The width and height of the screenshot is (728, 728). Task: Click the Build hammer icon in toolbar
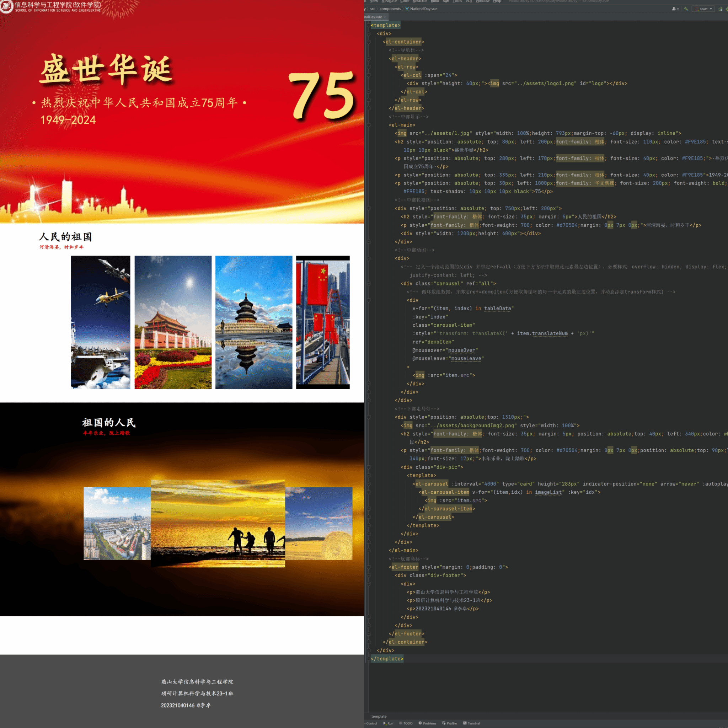coord(686,9)
